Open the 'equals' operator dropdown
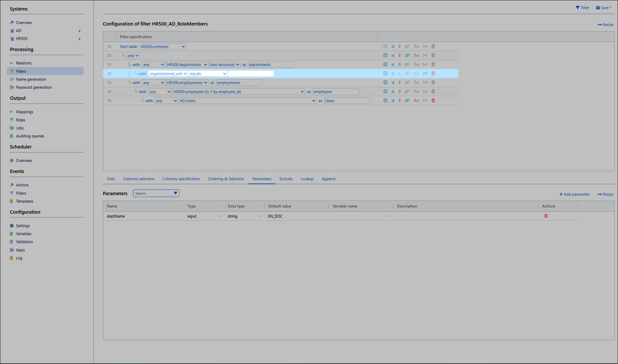Screen dimensions: 618x364 click(208, 74)
